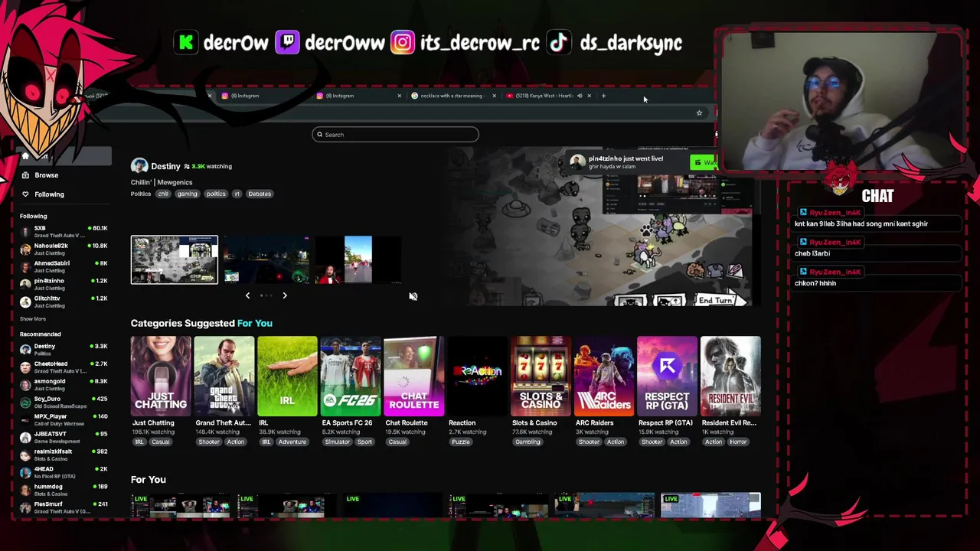980x551 pixels.
Task: Open Destiny's avatar in featured stream
Action: coord(139,166)
